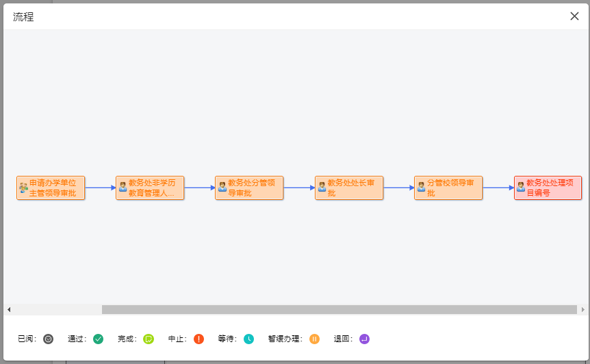Click group icon in 申请办学单位主管领导审批 node
The height and width of the screenshot is (364, 590).
(x=23, y=187)
